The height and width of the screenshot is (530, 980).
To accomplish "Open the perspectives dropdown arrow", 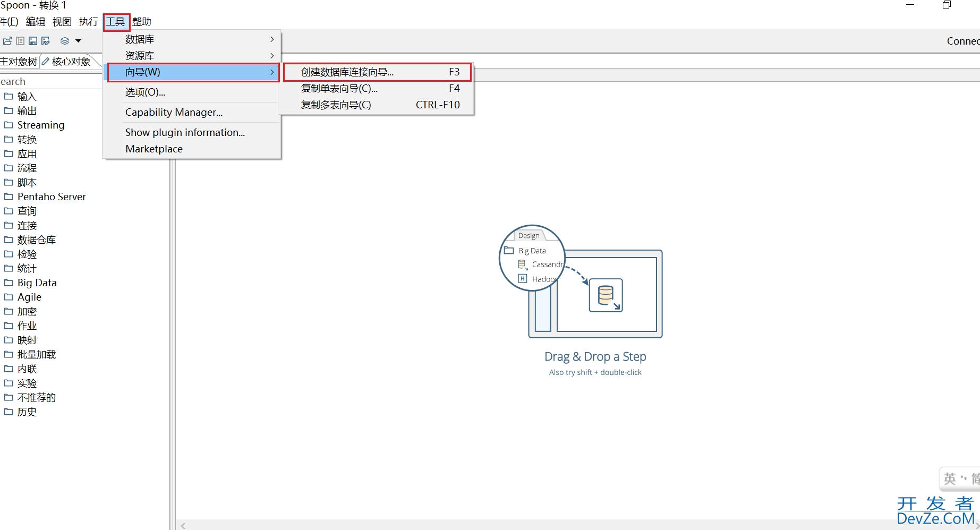I will (78, 41).
